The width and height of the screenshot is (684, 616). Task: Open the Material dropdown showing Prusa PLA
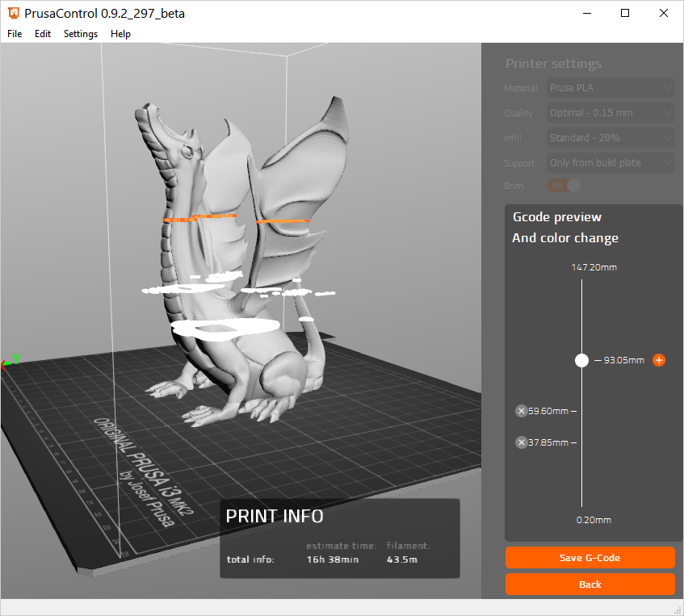(x=611, y=88)
